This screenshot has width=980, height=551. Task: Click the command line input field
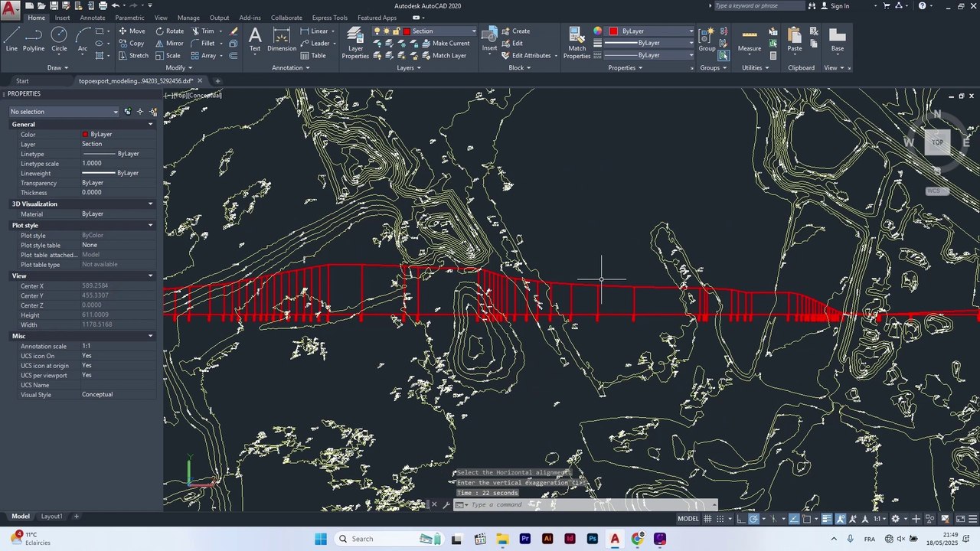(590, 505)
